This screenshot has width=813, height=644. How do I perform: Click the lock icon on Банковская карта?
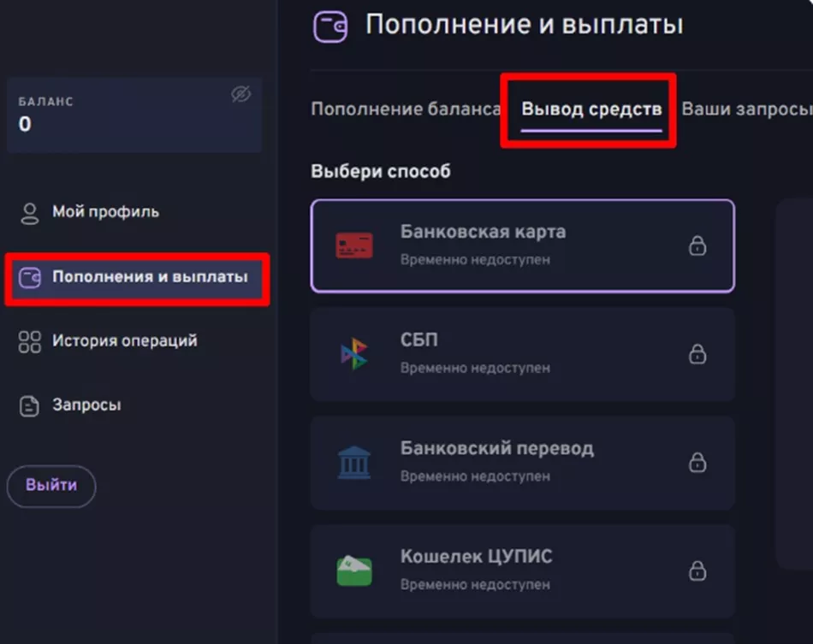tap(697, 246)
